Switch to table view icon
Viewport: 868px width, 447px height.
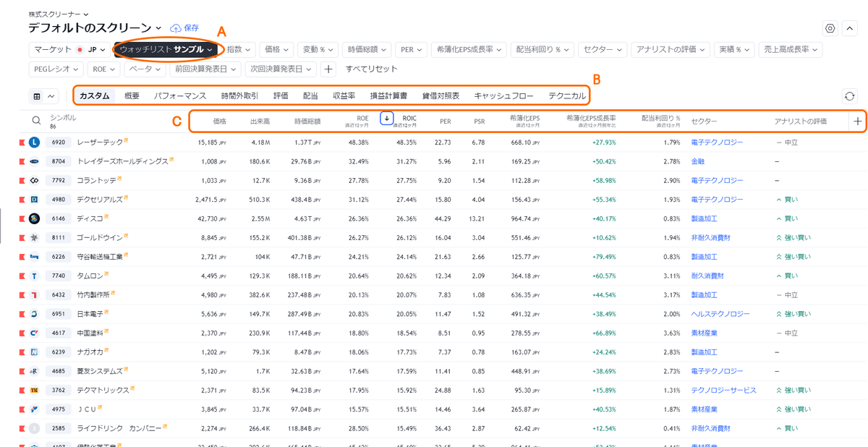pos(37,96)
